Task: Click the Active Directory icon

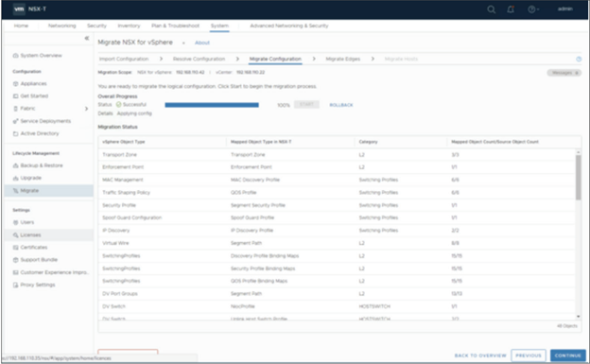Action: (15, 133)
